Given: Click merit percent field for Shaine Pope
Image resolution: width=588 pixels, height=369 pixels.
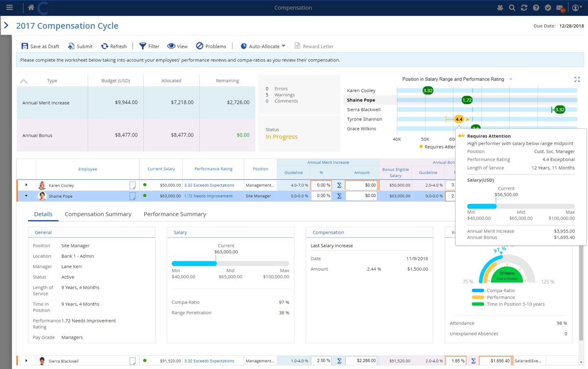Looking at the screenshot, I should tap(321, 196).
